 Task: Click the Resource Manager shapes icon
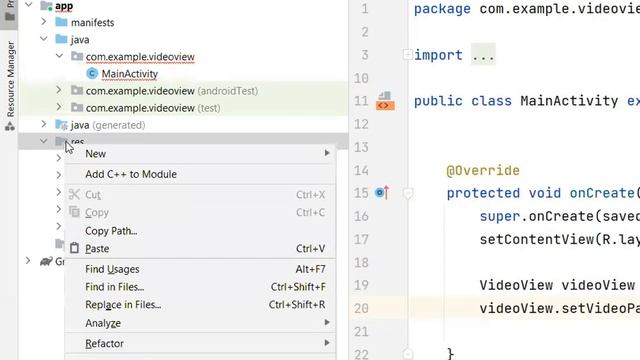[10, 126]
